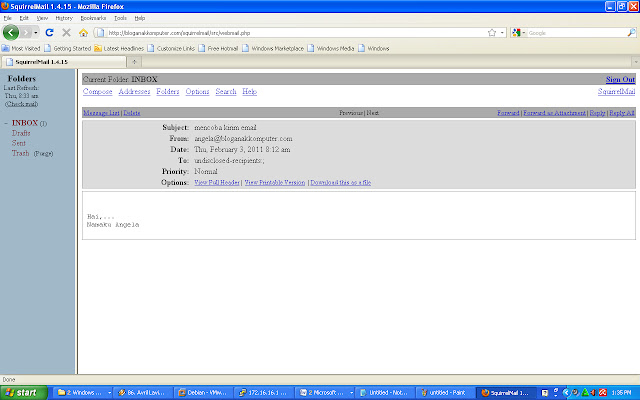Open Windows Media bookmark
Image resolution: width=640 pixels, height=400 pixels.
point(331,48)
